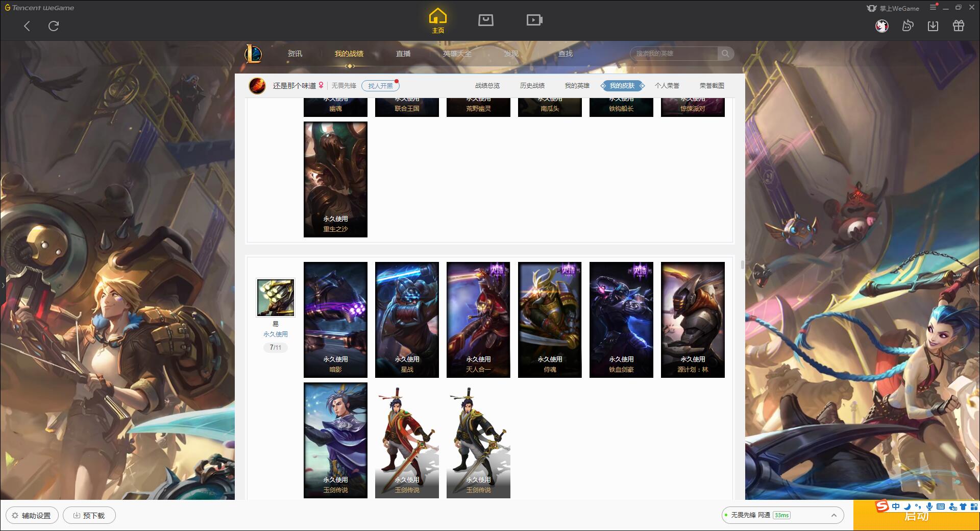Viewport: 980px width, 531px height.
Task: Open the 幽魂 skin card
Action: tap(335, 107)
